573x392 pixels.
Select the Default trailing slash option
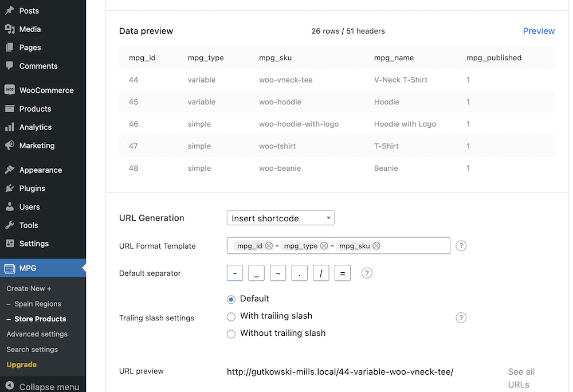(x=231, y=299)
